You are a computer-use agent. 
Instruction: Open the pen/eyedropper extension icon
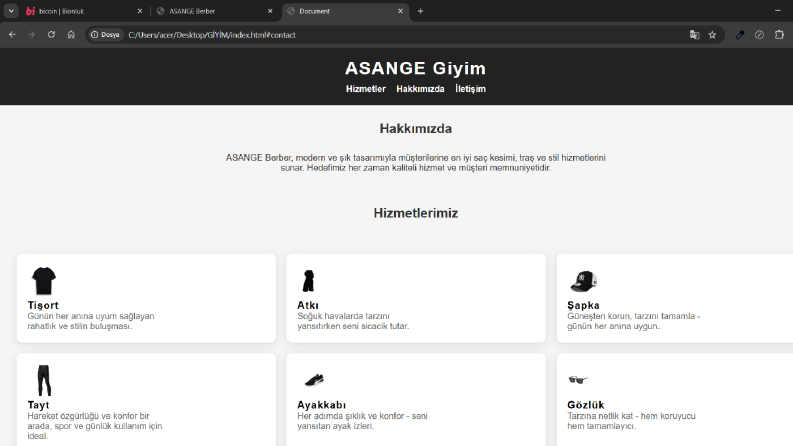[x=740, y=35]
